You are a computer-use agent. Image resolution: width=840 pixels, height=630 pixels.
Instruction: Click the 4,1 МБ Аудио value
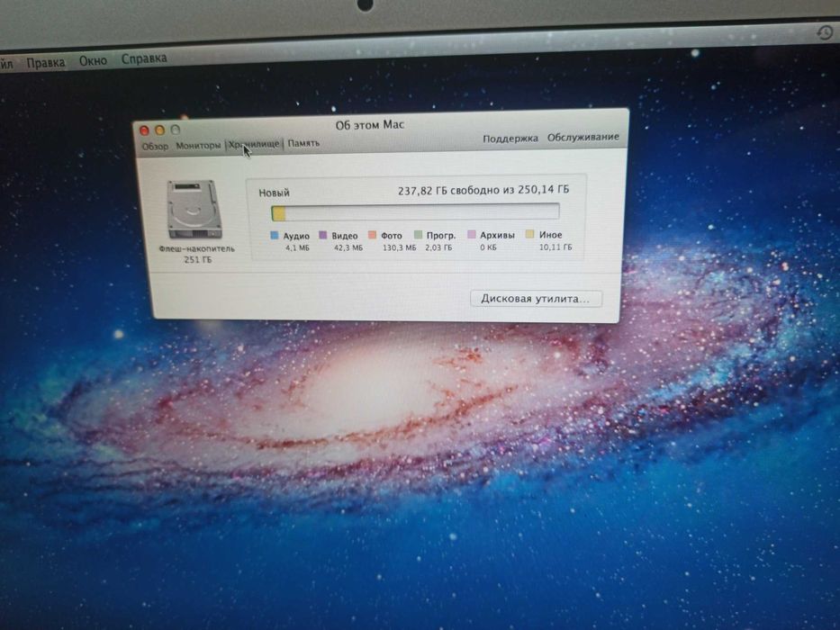point(297,248)
